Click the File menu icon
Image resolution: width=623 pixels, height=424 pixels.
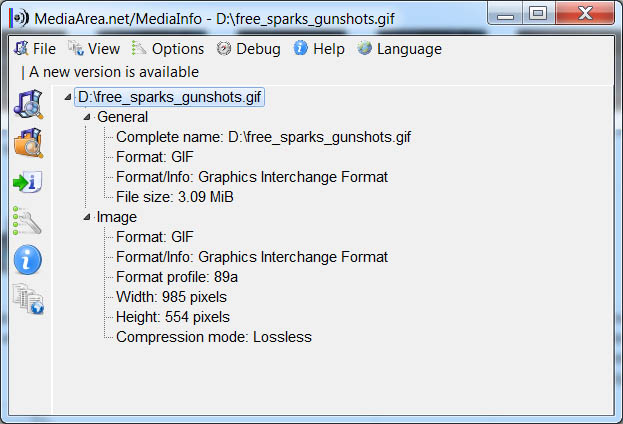coord(21,48)
